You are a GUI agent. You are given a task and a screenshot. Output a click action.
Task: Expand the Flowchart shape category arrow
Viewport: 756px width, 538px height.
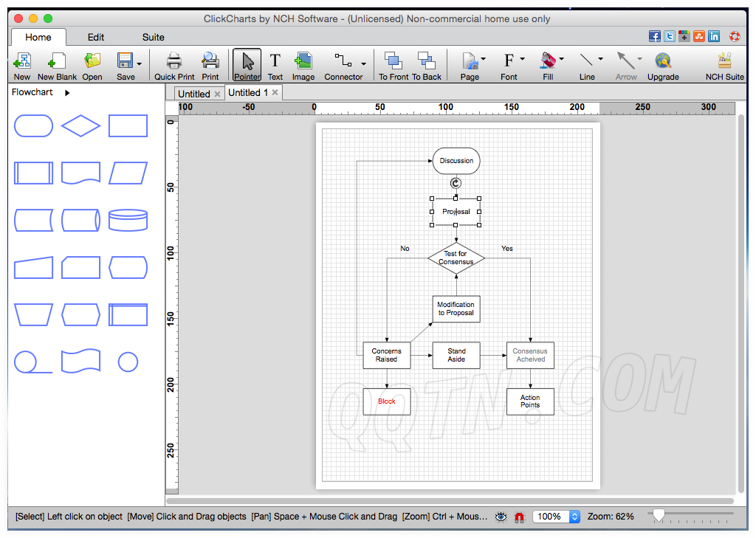(67, 93)
